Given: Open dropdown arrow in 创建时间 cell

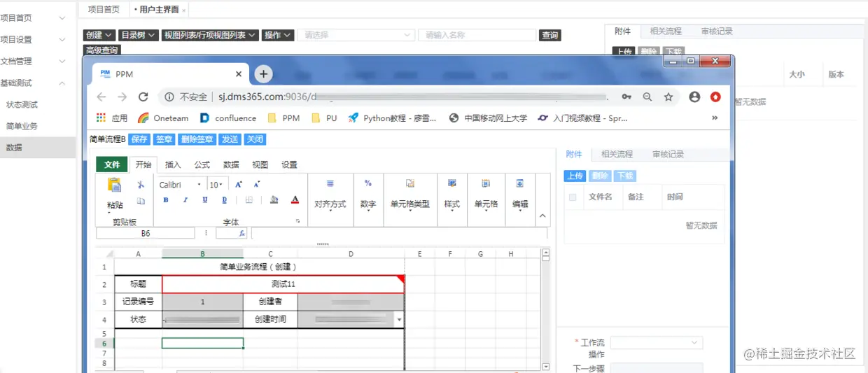Looking at the screenshot, I should 399,319.
